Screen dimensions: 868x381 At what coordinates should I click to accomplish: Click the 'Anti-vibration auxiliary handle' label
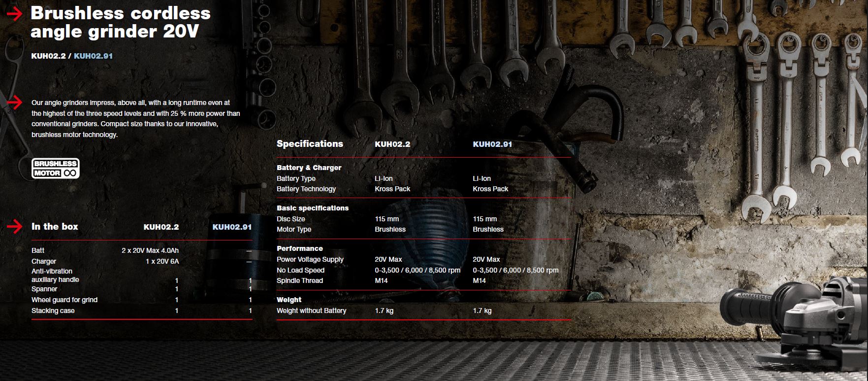[55, 276]
